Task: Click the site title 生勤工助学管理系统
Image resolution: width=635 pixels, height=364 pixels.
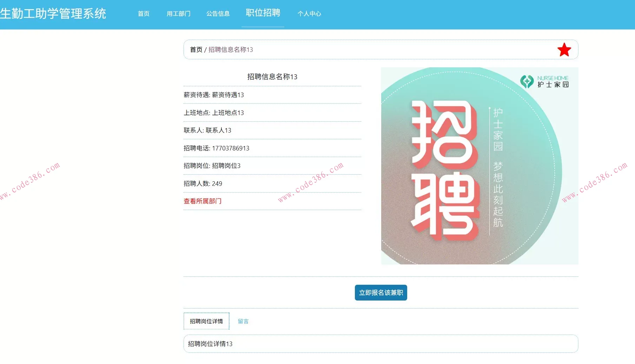Action: [53, 14]
